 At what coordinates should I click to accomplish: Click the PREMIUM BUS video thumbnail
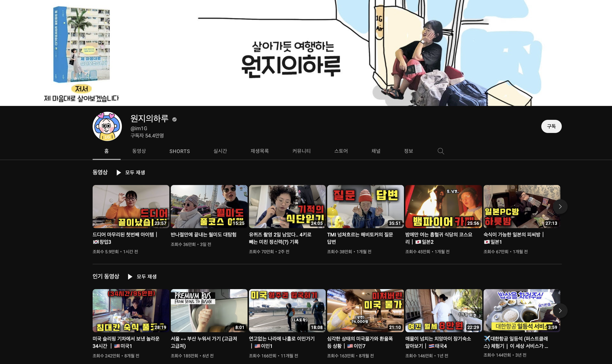click(x=209, y=310)
